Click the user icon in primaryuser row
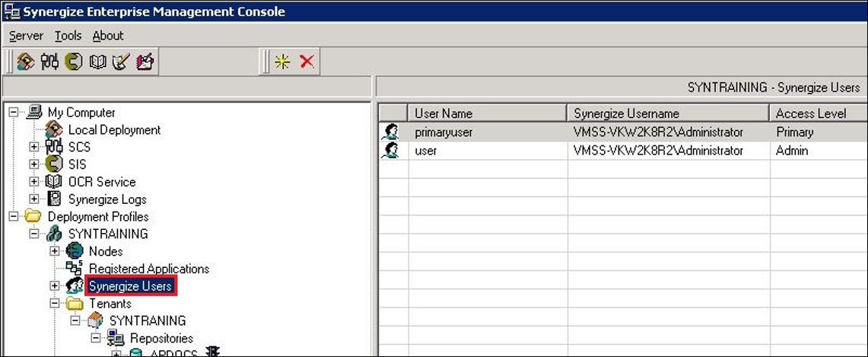The width and height of the screenshot is (868, 357). point(390,132)
